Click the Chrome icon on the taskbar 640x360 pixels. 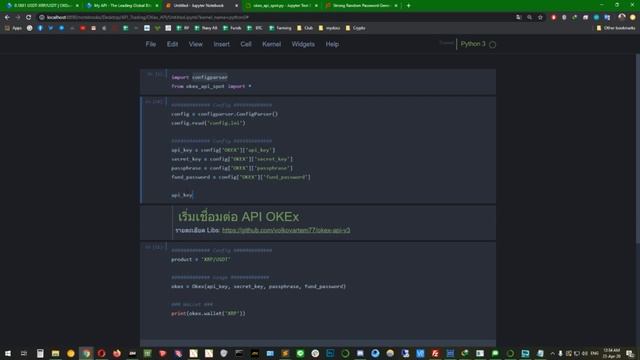86,353
